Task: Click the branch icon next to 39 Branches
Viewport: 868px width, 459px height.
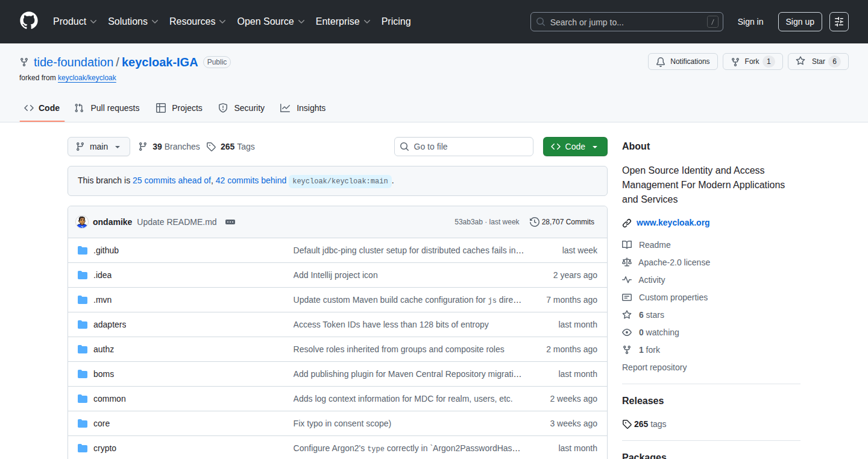Action: pos(143,147)
